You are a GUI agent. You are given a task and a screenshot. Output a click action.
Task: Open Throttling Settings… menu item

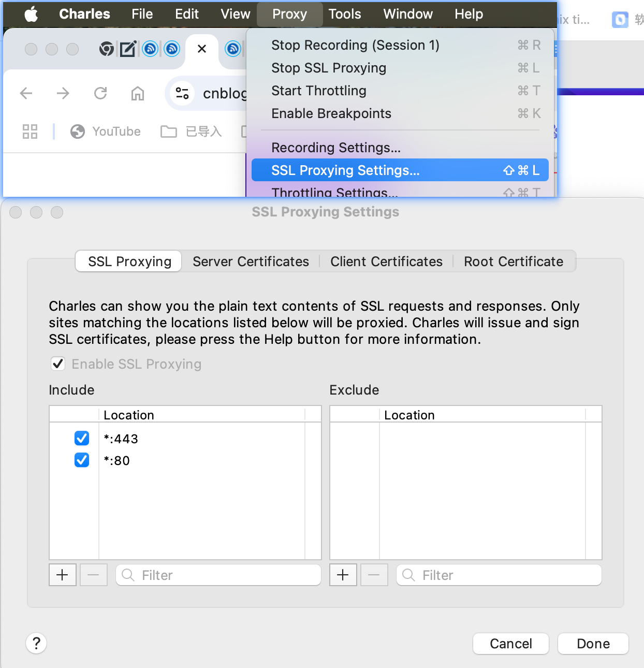(x=400, y=191)
